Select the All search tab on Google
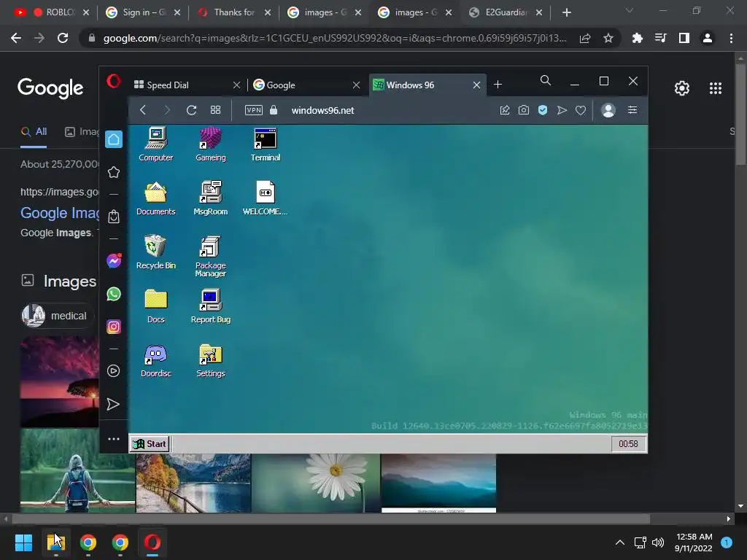Viewport: 747px width, 560px height. click(34, 132)
